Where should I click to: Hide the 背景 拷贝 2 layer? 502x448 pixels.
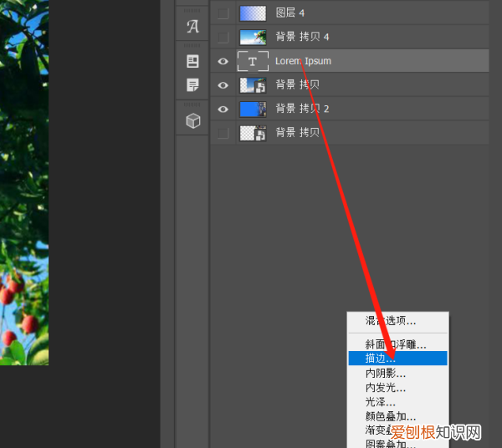223,109
